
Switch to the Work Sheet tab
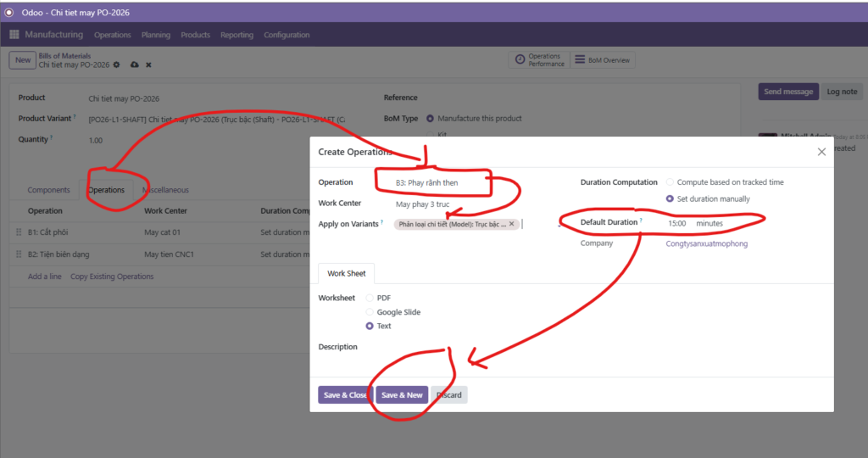[347, 274]
